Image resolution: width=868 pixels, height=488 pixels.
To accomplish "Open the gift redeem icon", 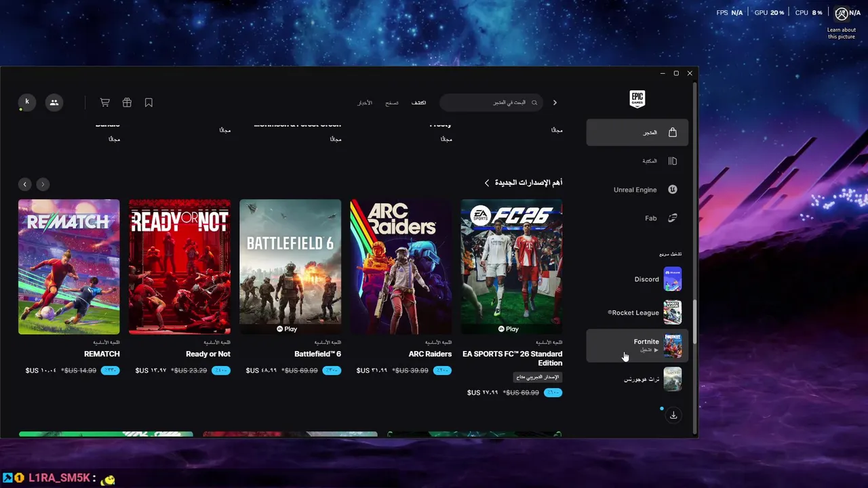I will pyautogui.click(x=127, y=102).
